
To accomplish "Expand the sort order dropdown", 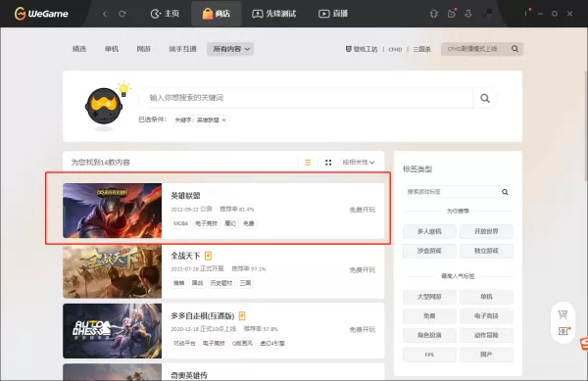I will coord(358,163).
